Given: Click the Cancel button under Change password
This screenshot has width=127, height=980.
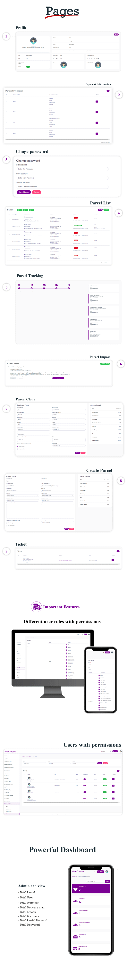Looking at the screenshot, I should coord(36,192).
